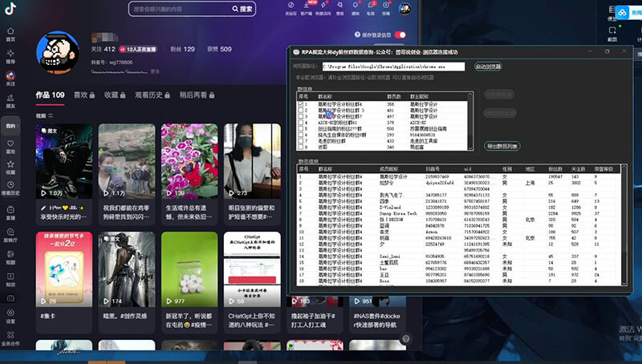This screenshot has height=364, width=642.
Task: Click the 充钻石 diamond recharge header icon
Action: 291,6
